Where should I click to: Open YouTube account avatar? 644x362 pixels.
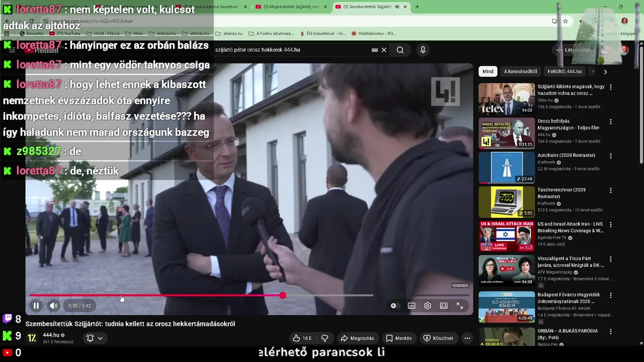pyautogui.click(x=624, y=50)
